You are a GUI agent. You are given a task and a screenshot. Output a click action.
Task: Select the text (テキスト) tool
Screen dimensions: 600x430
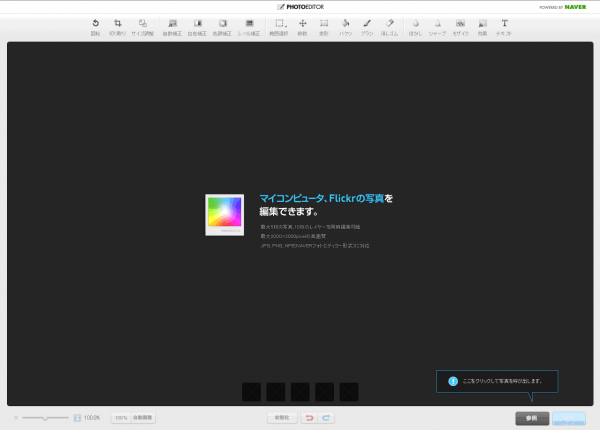504,25
